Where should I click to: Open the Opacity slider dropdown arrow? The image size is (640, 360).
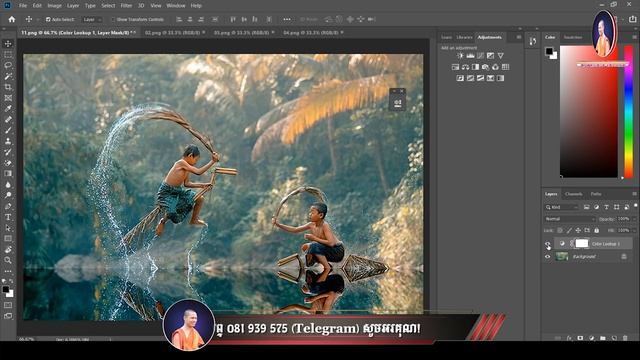(x=634, y=219)
